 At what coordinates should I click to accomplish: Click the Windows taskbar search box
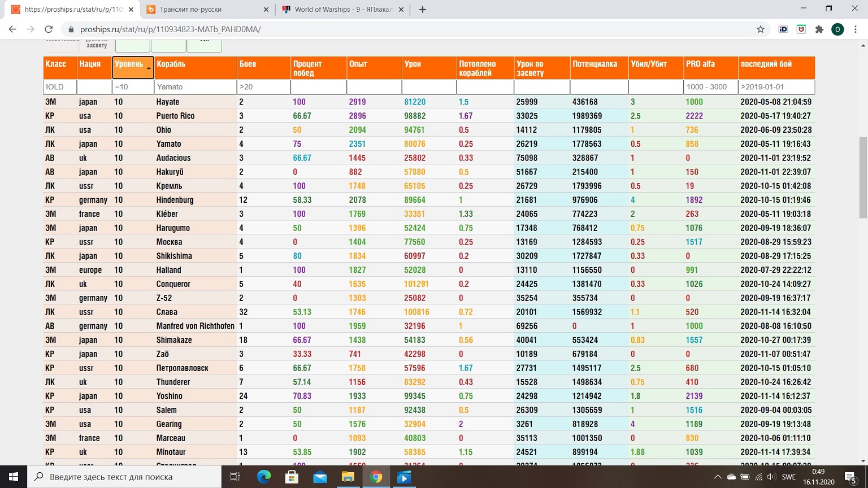point(124,477)
